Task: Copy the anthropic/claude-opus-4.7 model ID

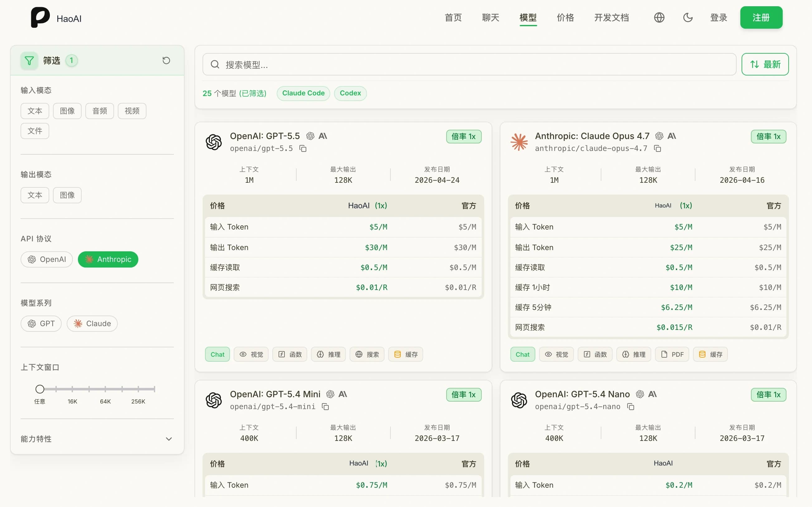Action: tap(657, 148)
